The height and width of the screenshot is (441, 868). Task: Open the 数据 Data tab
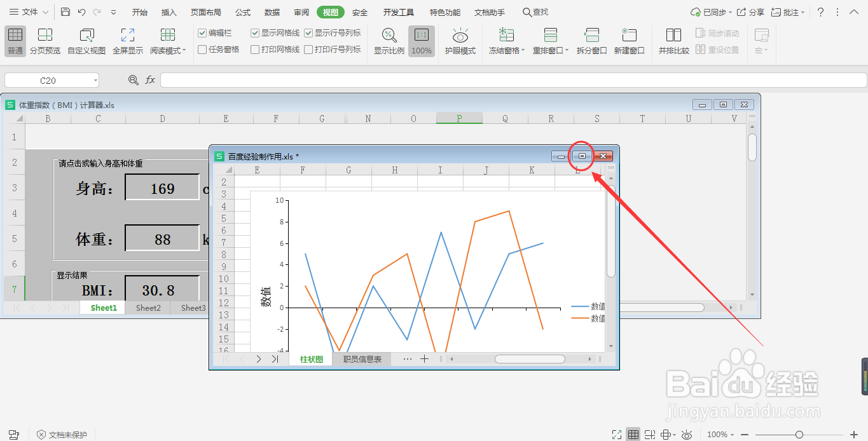coord(272,12)
